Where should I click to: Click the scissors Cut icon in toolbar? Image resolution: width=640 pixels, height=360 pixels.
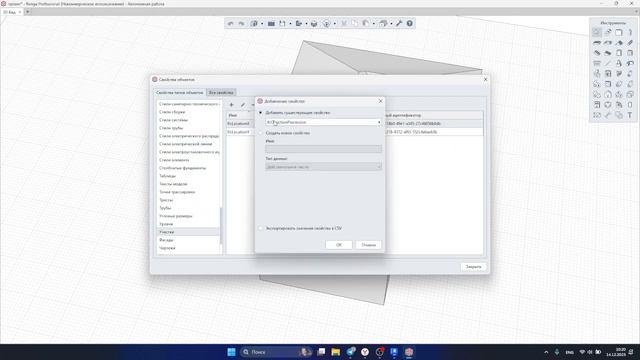tap(344, 24)
